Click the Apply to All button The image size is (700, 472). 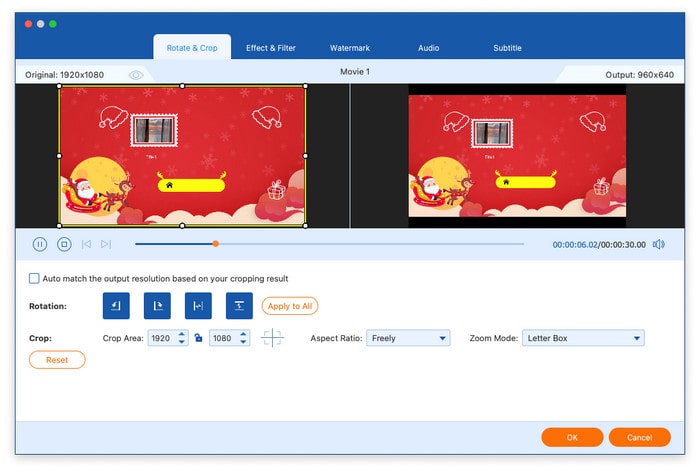(290, 306)
